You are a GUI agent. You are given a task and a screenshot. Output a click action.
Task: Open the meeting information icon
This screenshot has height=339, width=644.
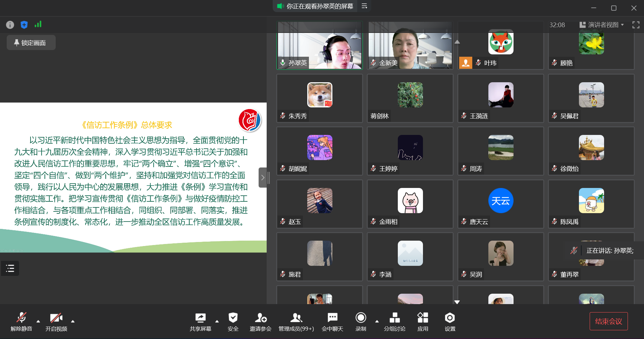10,25
